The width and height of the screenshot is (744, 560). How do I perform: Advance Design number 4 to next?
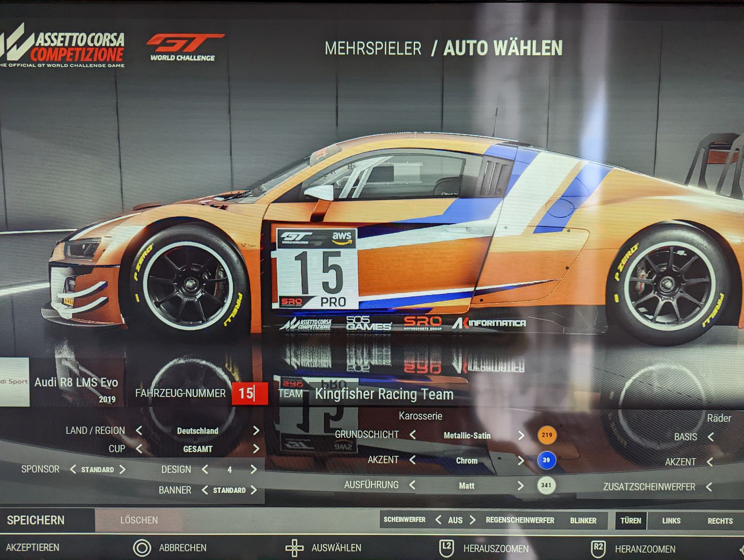[254, 469]
